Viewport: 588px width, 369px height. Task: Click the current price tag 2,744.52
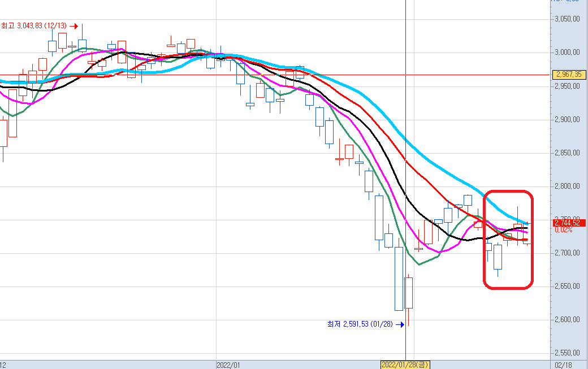tap(569, 223)
